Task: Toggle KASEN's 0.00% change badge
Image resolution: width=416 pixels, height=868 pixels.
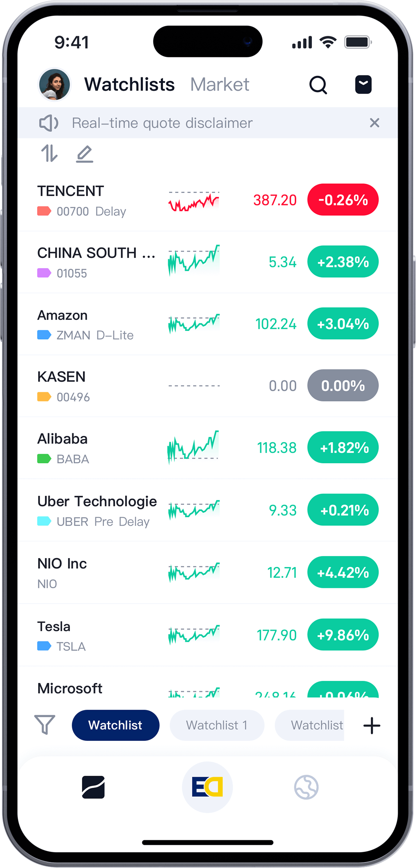Action: (x=343, y=385)
